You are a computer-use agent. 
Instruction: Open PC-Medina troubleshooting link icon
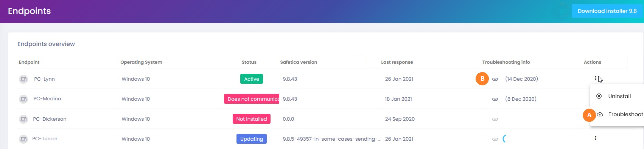click(x=495, y=99)
